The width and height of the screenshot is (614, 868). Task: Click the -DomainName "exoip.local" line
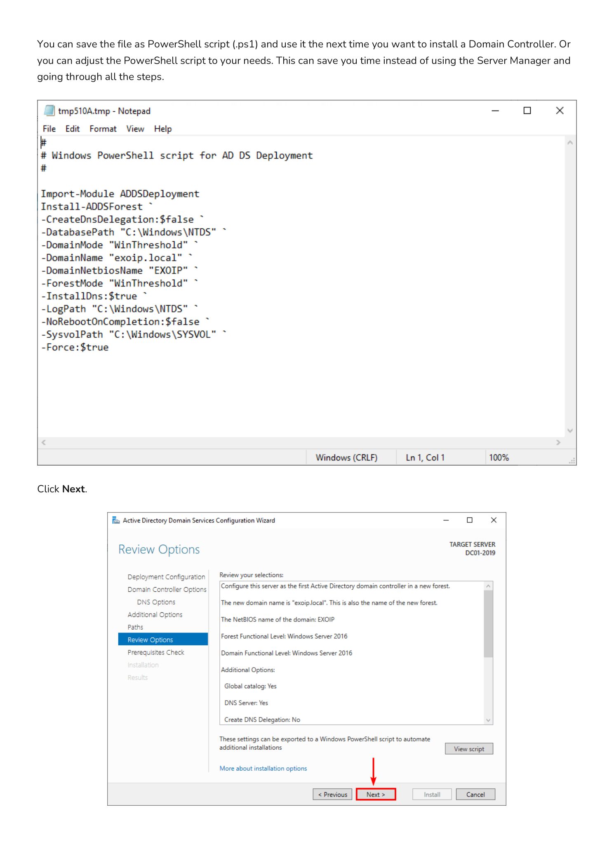coord(117,258)
